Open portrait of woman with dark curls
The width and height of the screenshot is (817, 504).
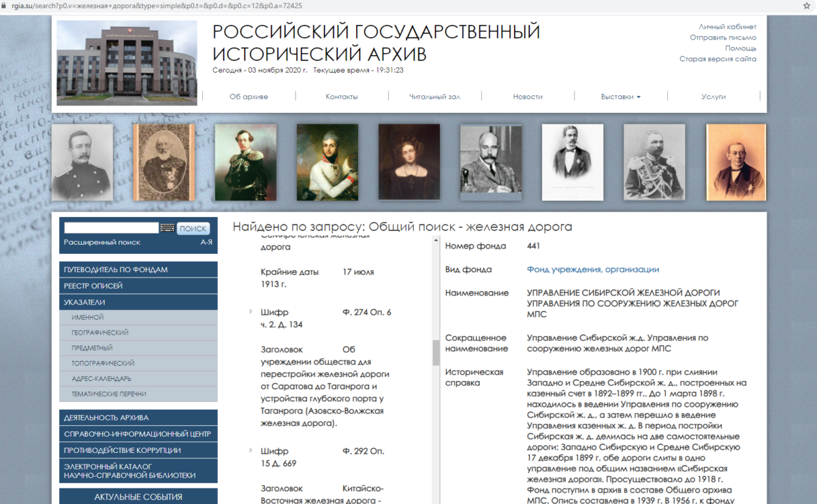coord(409,162)
